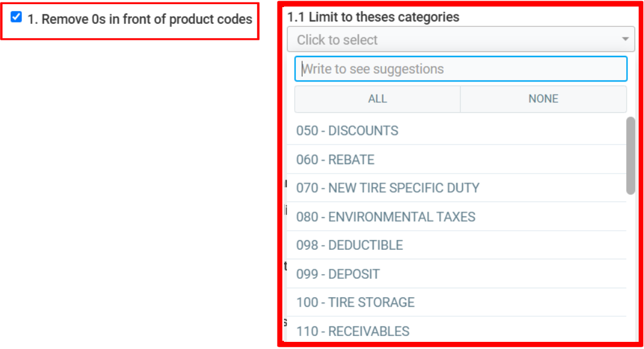Click the Write to see suggestions field

[x=460, y=69]
